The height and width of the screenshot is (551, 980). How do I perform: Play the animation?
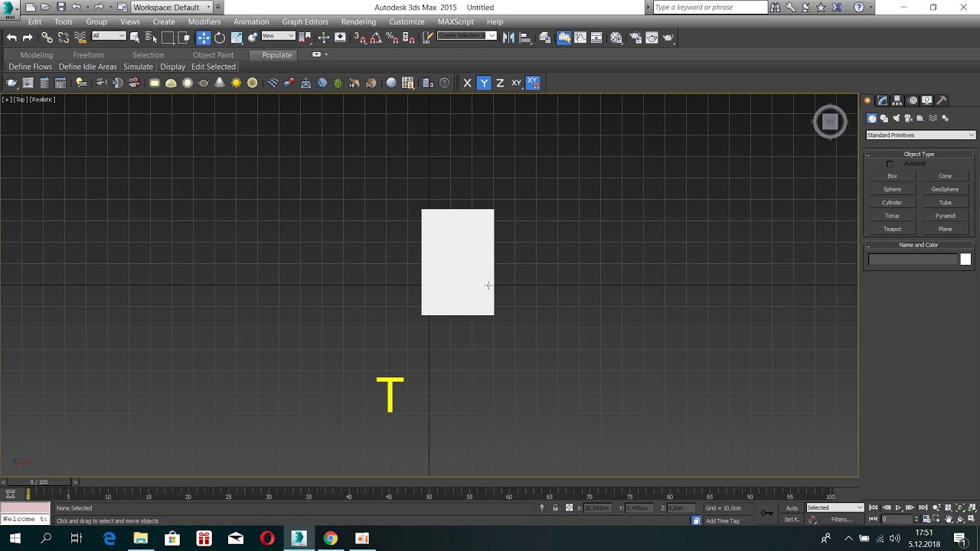tap(898, 508)
